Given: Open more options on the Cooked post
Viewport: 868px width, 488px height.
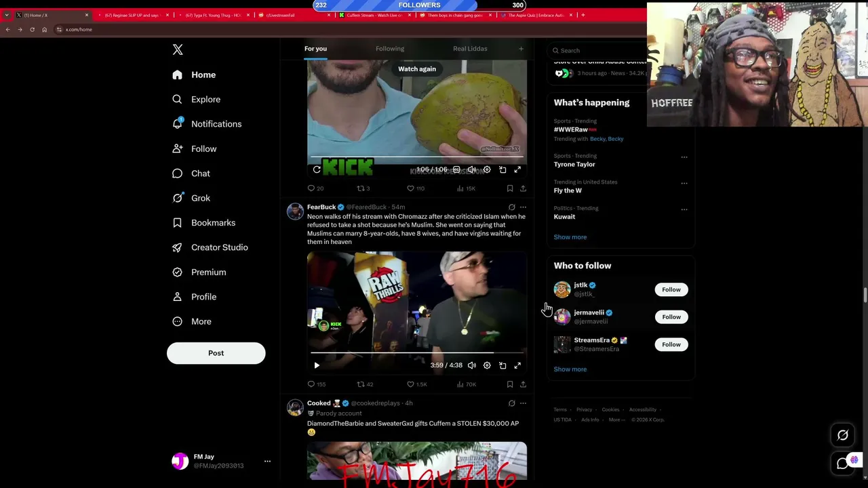Looking at the screenshot, I should [523, 403].
